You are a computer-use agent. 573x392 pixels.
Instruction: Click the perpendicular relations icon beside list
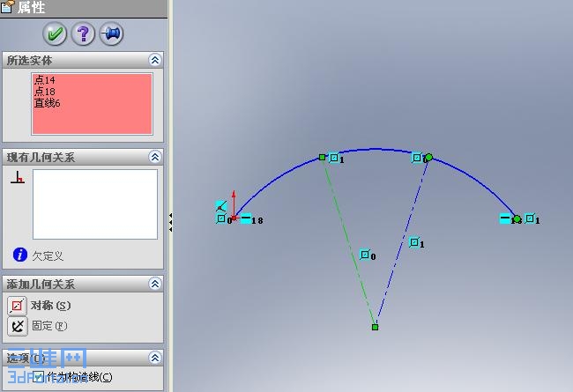point(18,177)
